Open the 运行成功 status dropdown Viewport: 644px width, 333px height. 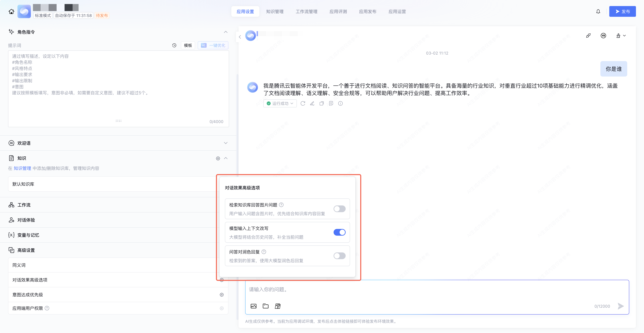(x=280, y=103)
